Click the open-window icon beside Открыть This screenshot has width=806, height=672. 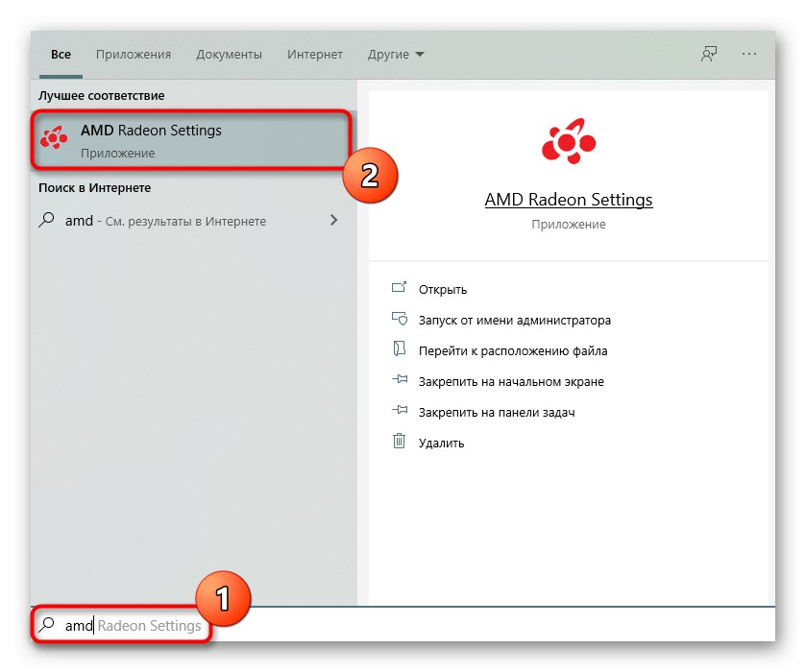pyautogui.click(x=399, y=287)
